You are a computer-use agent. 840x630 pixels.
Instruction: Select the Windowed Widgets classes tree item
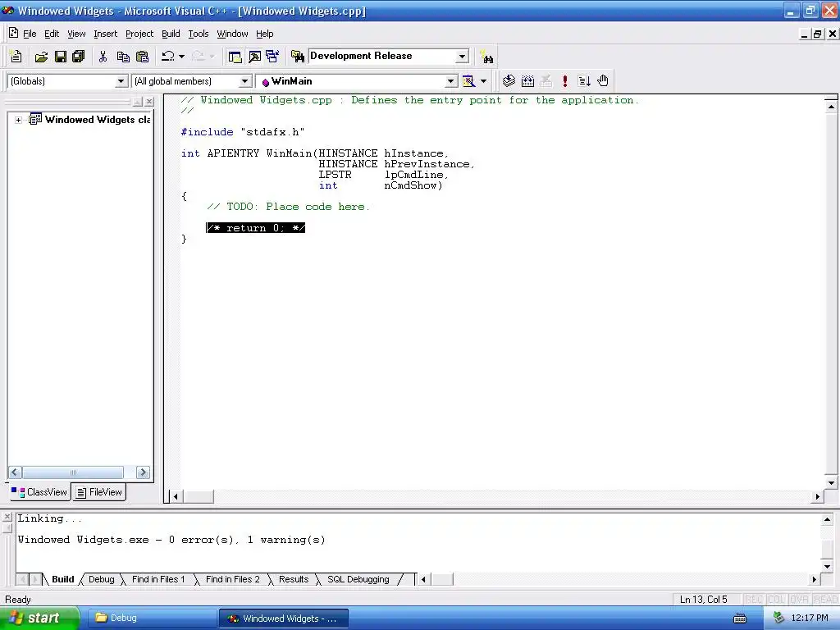98,120
